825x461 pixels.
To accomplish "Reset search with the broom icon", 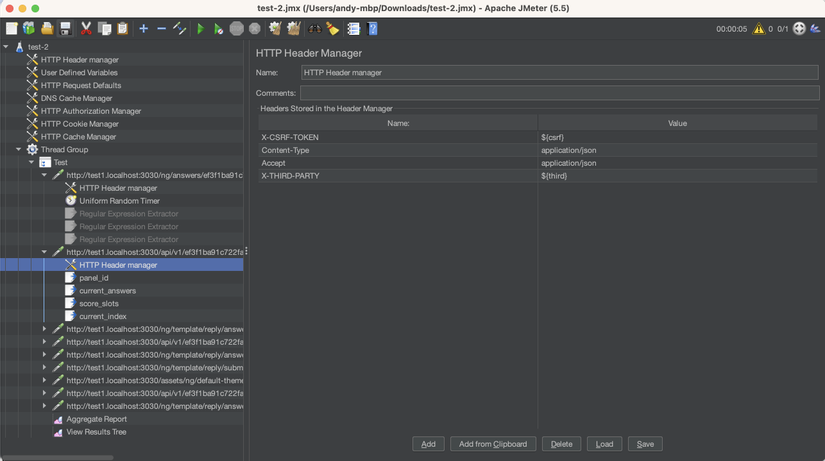I will pos(333,28).
